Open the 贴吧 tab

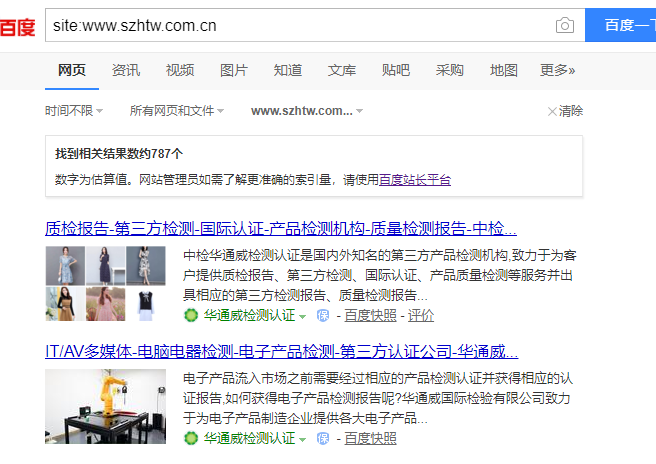396,70
